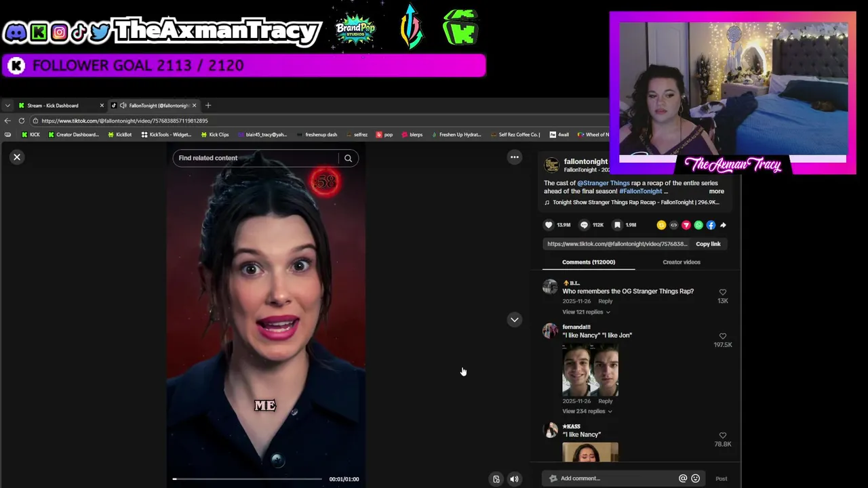
Task: Click the search magnifier in Find related content
Action: pos(348,158)
